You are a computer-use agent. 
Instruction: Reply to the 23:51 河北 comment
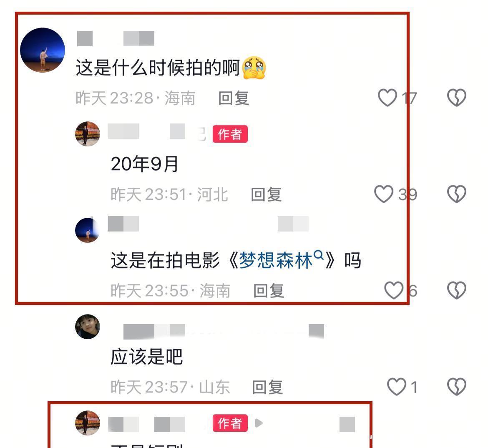266,194
